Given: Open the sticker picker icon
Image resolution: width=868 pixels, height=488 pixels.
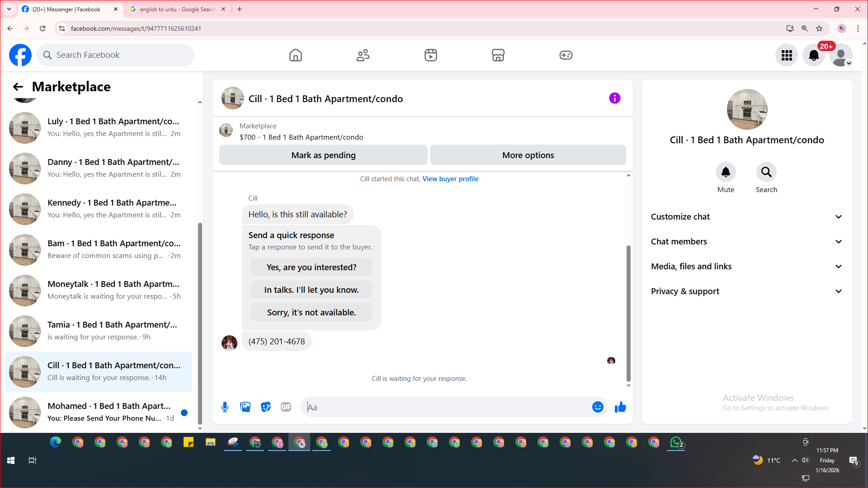Looking at the screenshot, I should click(266, 407).
